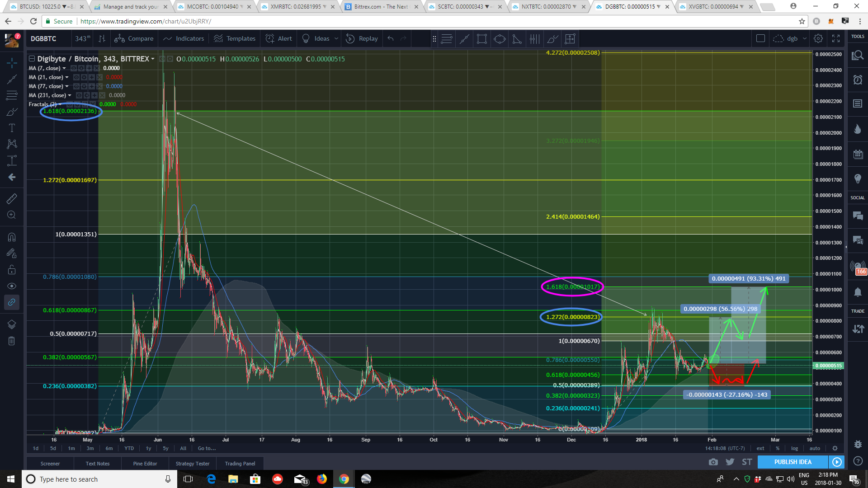Image resolution: width=868 pixels, height=488 pixels.
Task: Delete all drawings with trash icon
Action: tap(12, 341)
